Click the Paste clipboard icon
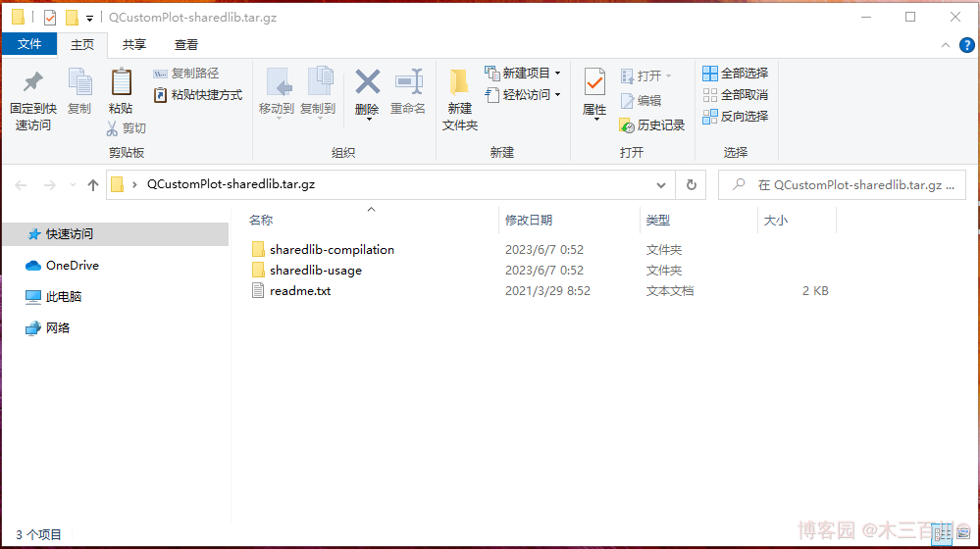Viewport: 980px width, 549px height. click(121, 83)
